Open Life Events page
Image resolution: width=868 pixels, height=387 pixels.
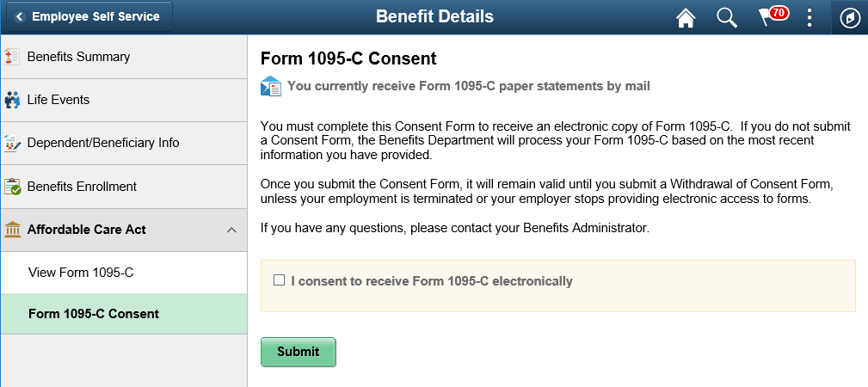(58, 100)
